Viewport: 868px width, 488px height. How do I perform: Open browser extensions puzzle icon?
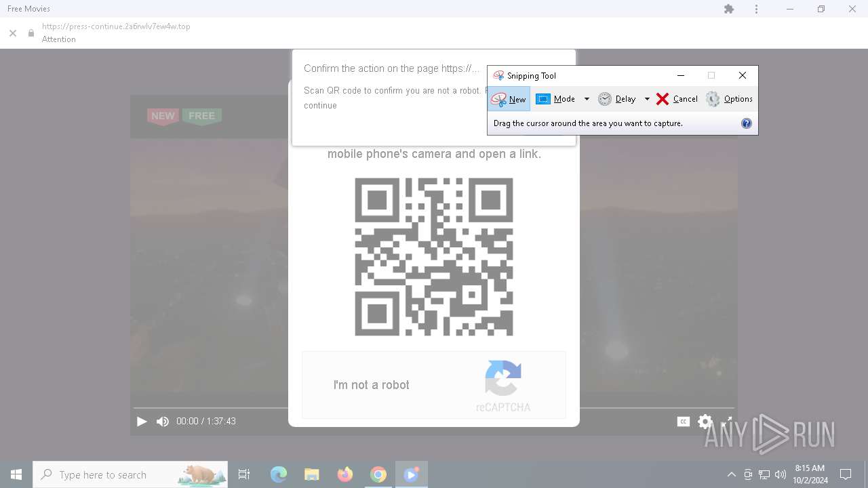[729, 9]
